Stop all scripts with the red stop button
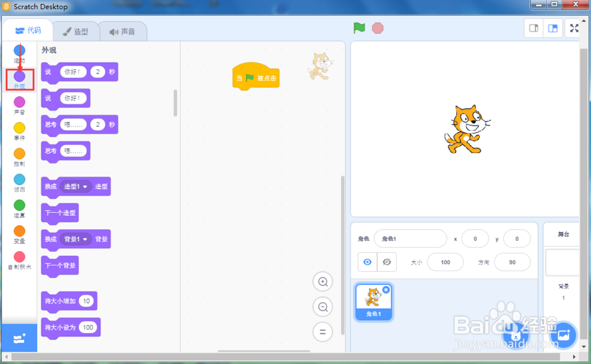 point(376,27)
